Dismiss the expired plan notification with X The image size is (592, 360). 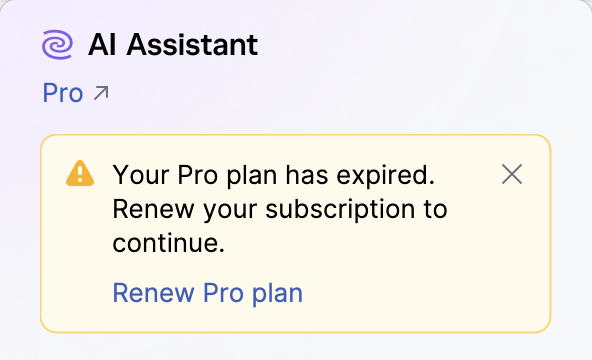pos(512,174)
